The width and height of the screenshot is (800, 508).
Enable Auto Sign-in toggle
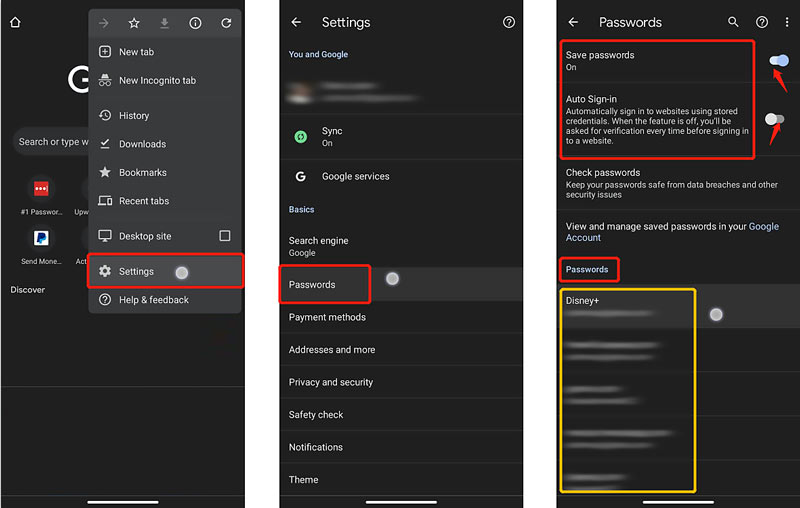tap(774, 119)
